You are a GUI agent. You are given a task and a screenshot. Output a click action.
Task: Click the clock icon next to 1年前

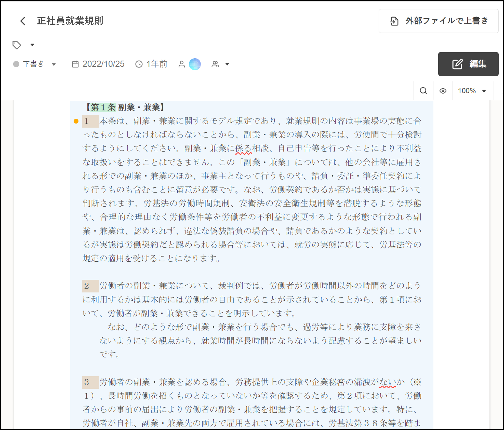click(x=139, y=64)
